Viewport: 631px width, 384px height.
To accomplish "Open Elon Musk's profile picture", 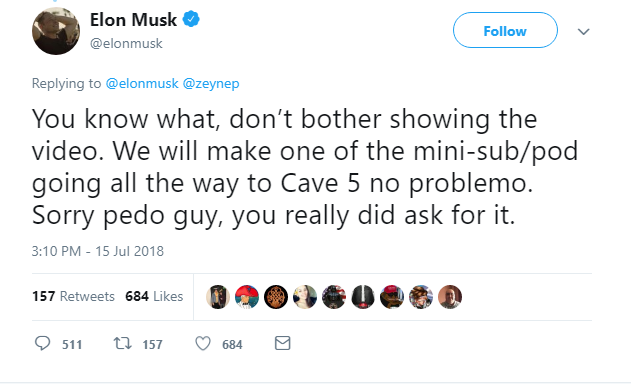I will (x=56, y=31).
